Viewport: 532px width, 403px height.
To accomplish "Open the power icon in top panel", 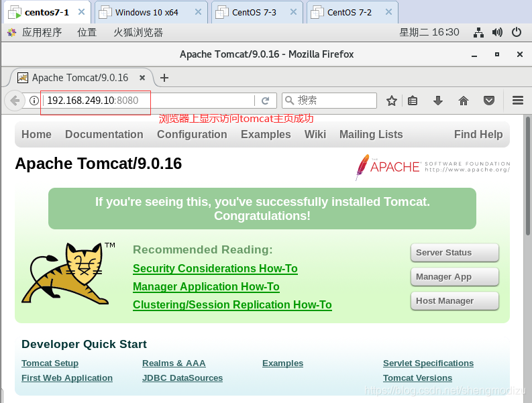I will coord(517,33).
